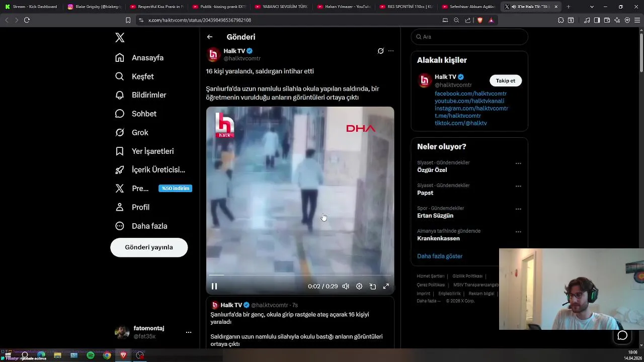Open a new browser tab
The width and height of the screenshot is (644, 362).
point(569,7)
